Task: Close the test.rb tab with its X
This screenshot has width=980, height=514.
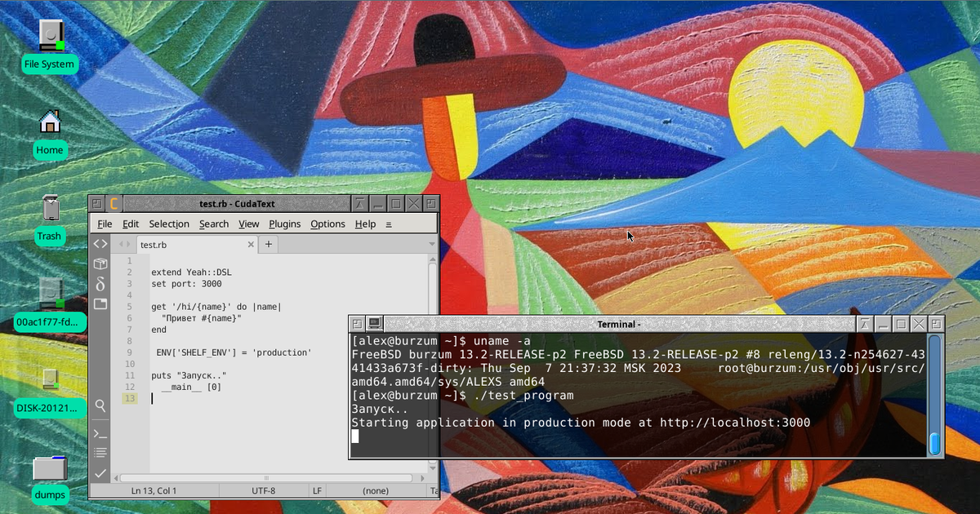Action: click(252, 244)
